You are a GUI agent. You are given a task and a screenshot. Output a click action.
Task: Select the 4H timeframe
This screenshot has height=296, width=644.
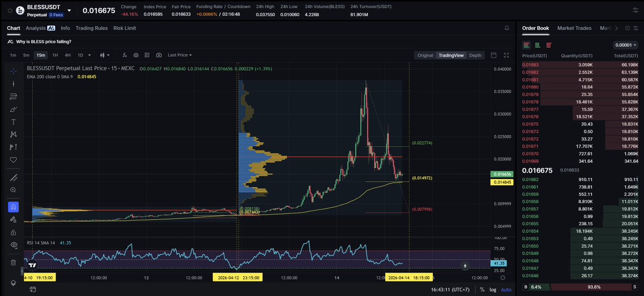[x=67, y=55]
